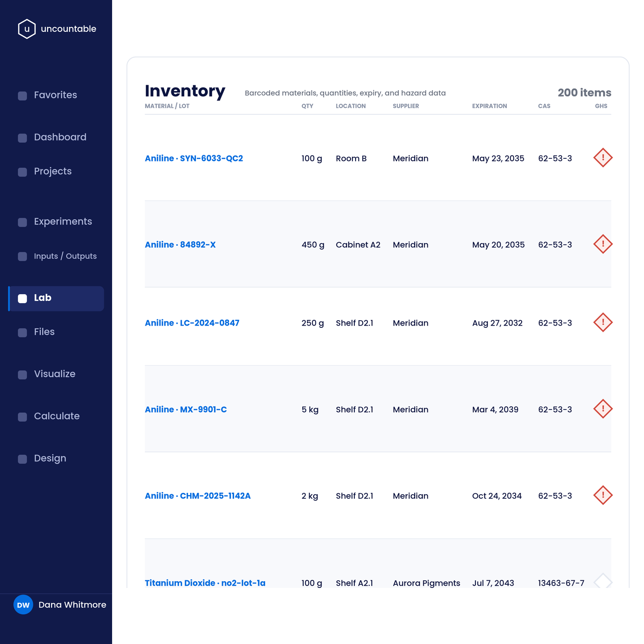Open the Aniline · MX-9901-C lot link
Viewport: 644px width, 644px height.
tap(186, 409)
